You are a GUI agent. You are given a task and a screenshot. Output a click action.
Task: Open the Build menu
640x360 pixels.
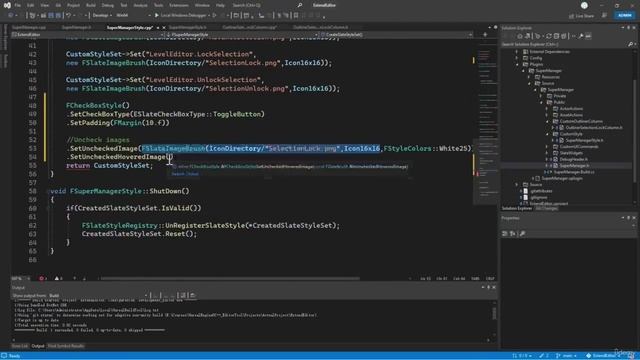click(x=91, y=5)
